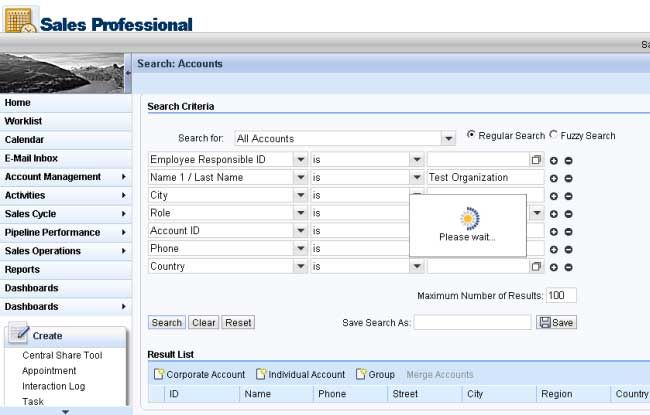Click the Save Search As input field
Image resolution: width=650 pixels, height=415 pixels.
pos(472,323)
